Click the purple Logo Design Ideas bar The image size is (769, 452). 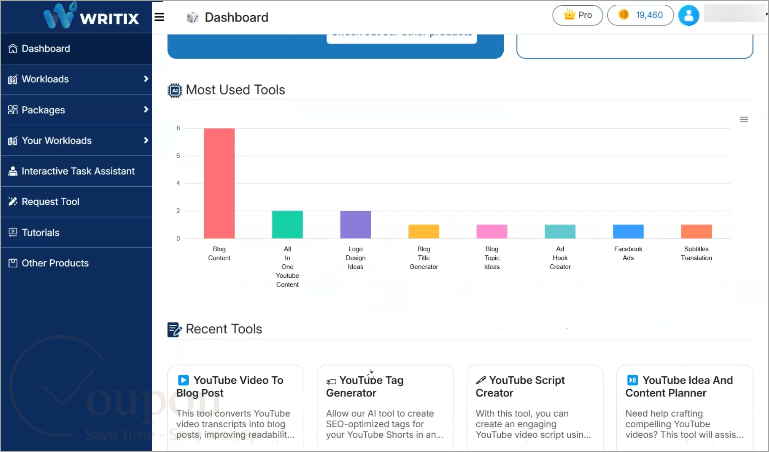click(x=356, y=225)
